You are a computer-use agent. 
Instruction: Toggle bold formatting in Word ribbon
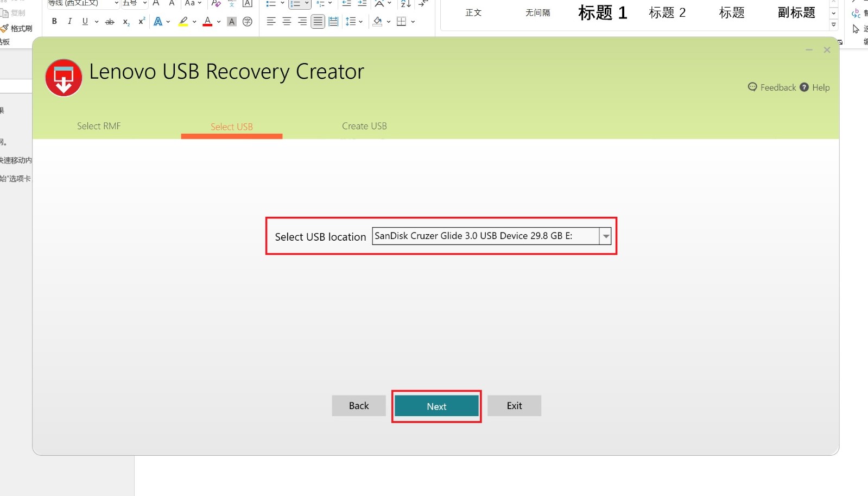tap(54, 21)
